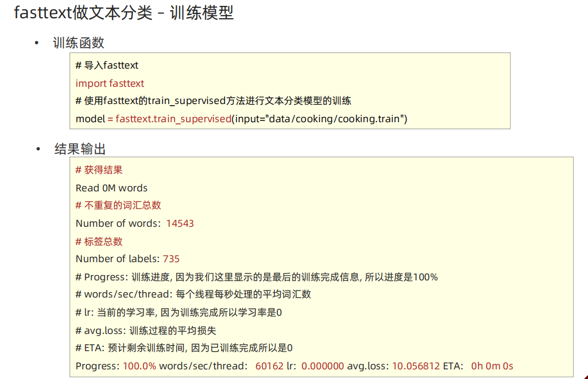Viewport: 588px width, 379px height.
Task: Select the "# ETA: 预计剩余训练时间" line
Action: tap(184, 348)
